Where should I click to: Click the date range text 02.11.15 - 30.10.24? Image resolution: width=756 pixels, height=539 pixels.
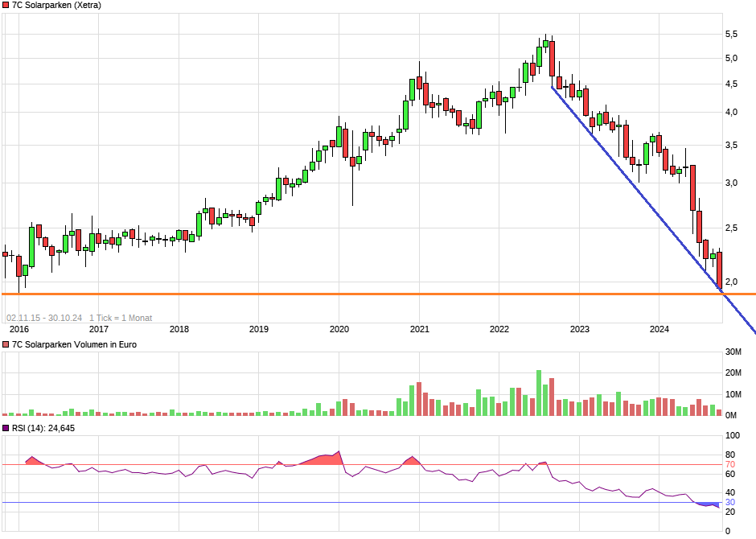pyautogui.click(x=45, y=318)
